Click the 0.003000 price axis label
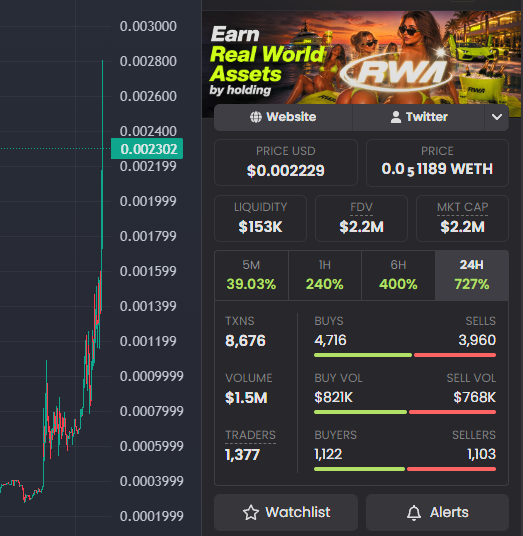 pyautogui.click(x=148, y=26)
